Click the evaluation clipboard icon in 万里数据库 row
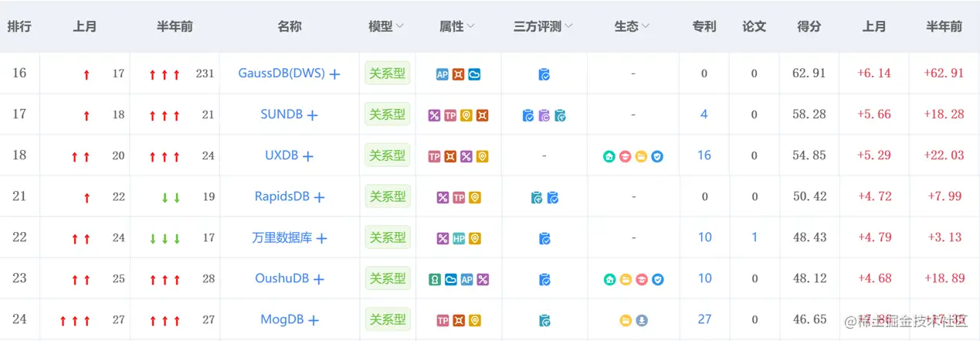This screenshot has width=980, height=341. [x=544, y=238]
